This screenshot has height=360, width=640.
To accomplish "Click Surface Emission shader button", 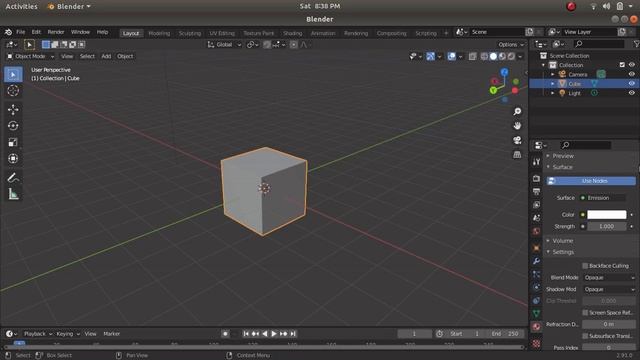I will pos(603,198).
